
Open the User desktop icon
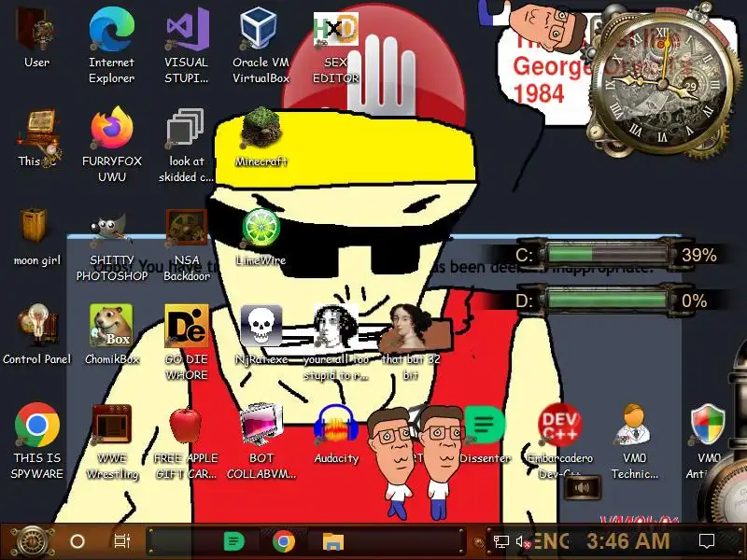point(36,38)
